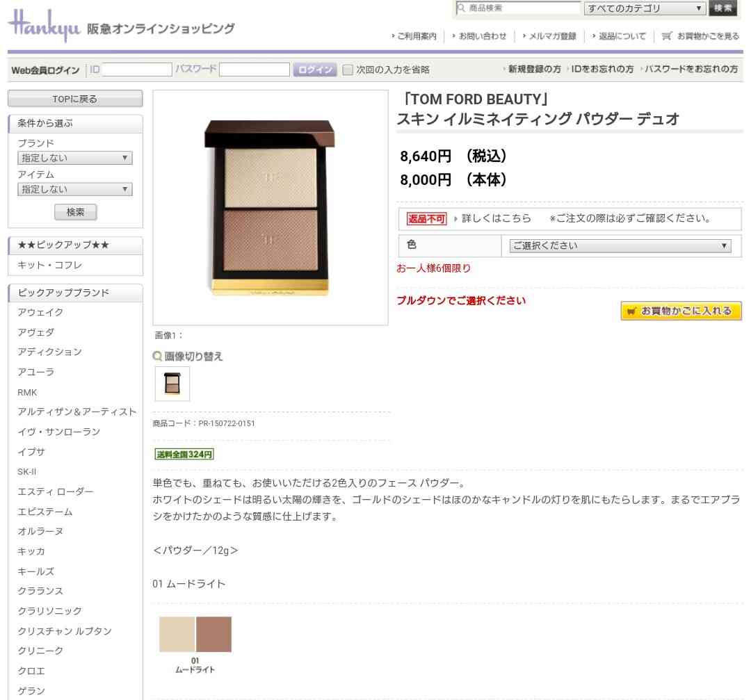Click the 検索 button at top right
751x700 pixels.
722,8
